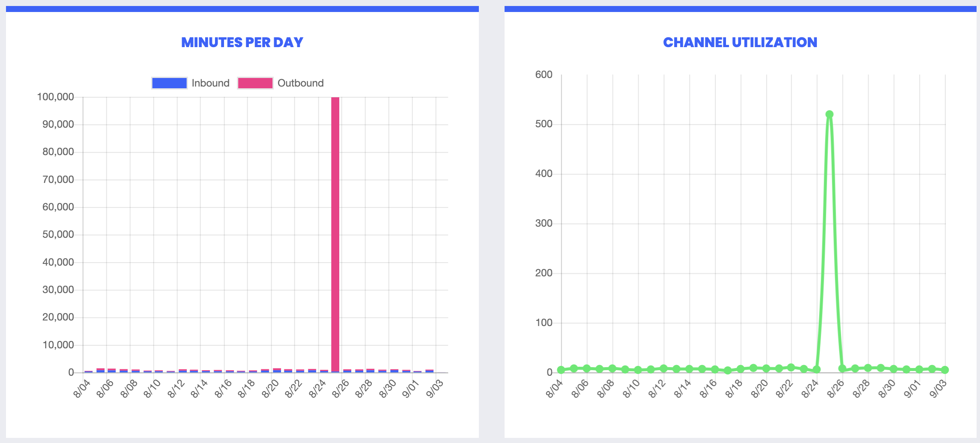Click the 8/04 label in Minutes chart
980x443 pixels.
(82, 389)
